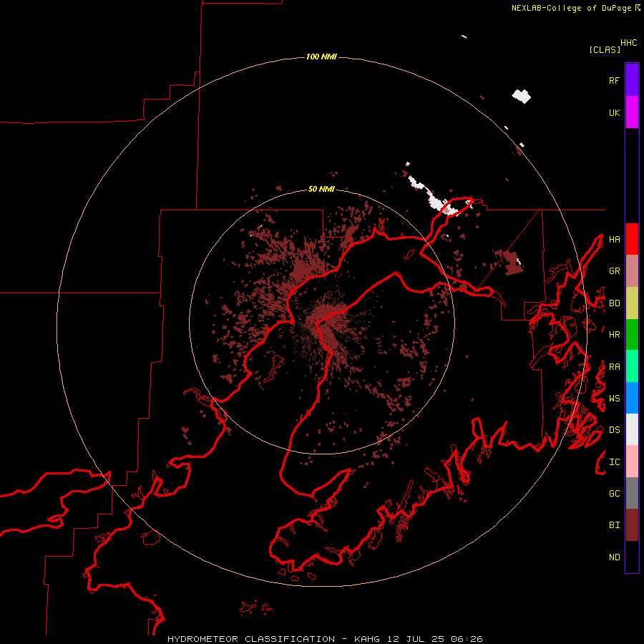Screen dimensions: 644x644
Task: Click the 50 NMI range ring label
Action: pos(321,189)
